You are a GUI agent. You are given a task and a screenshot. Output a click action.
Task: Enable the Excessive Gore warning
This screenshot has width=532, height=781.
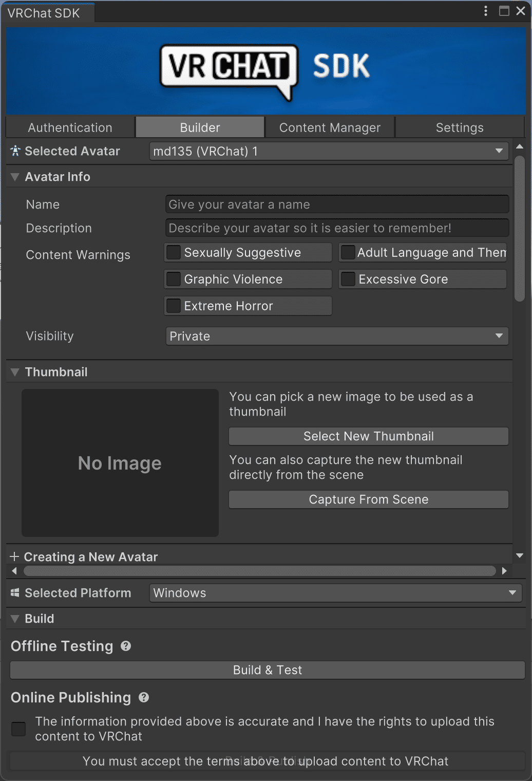(348, 279)
